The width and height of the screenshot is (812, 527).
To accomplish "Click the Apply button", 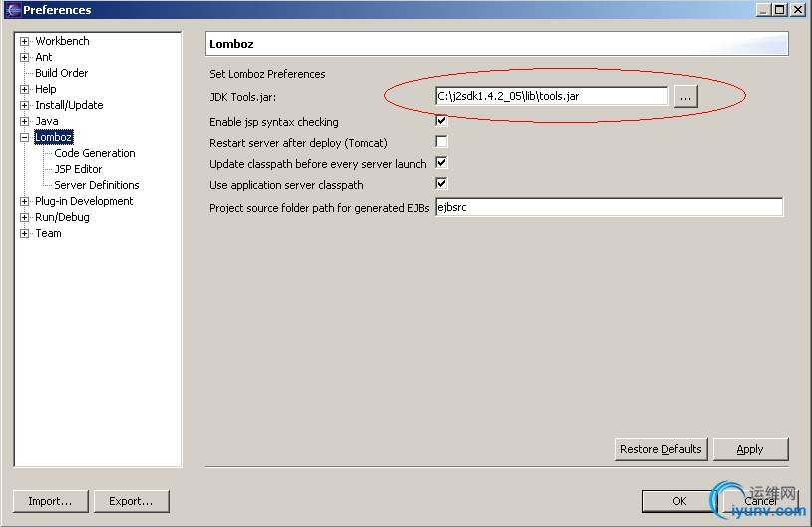I will (750, 449).
